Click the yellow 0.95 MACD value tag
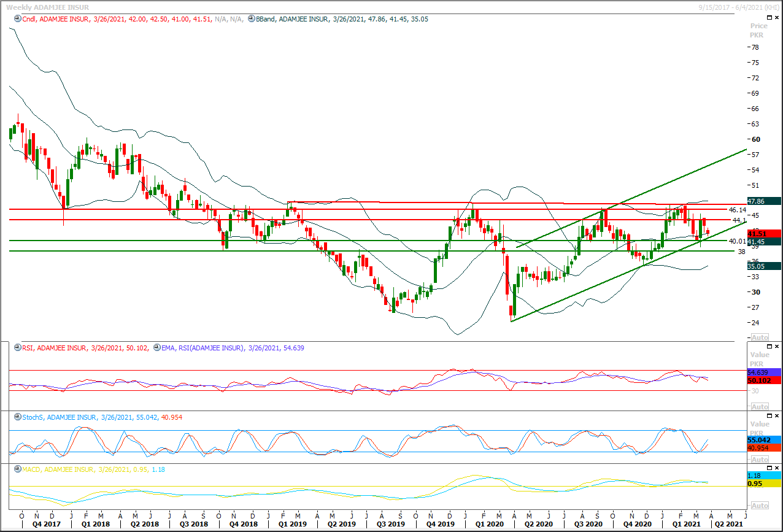This screenshot has width=783, height=532. (x=763, y=484)
